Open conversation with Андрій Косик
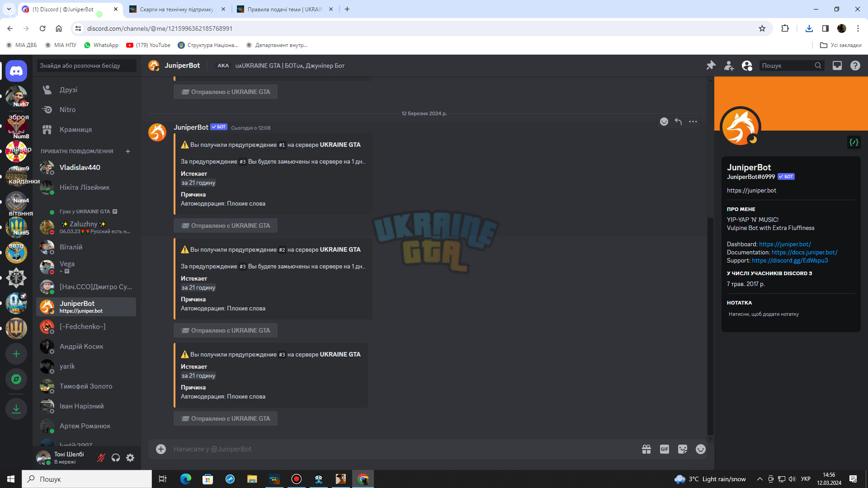Viewport: 868px width, 488px height. (x=86, y=347)
